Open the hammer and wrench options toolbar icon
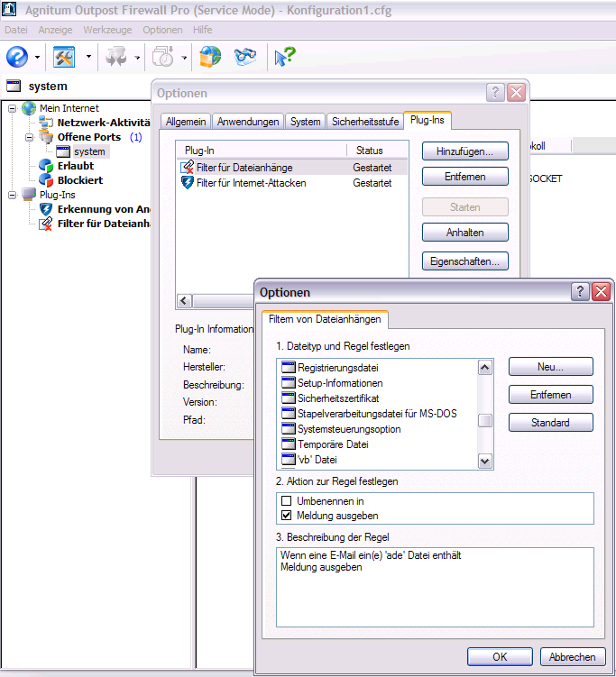The height and width of the screenshot is (677, 616). pos(64,57)
